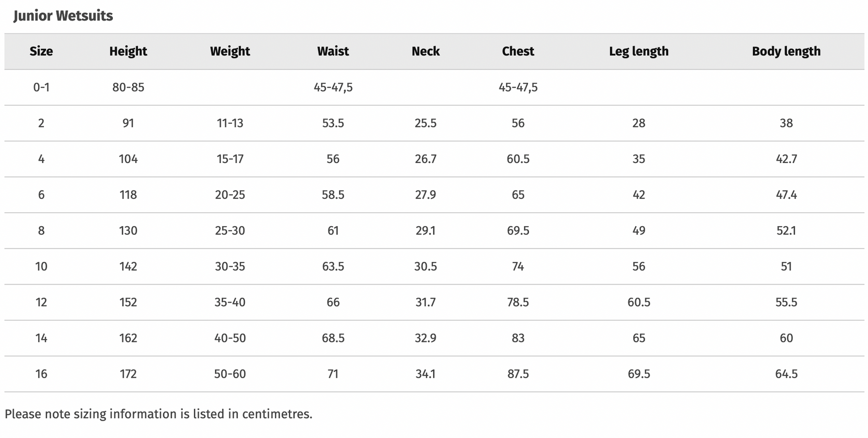Select weight cell 11-13

click(x=230, y=123)
